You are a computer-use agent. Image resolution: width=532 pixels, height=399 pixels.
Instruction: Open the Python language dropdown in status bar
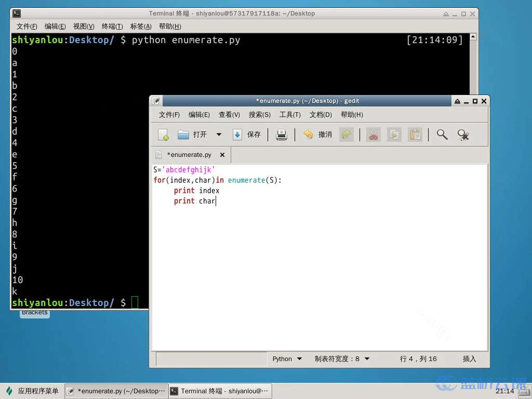coord(287,359)
